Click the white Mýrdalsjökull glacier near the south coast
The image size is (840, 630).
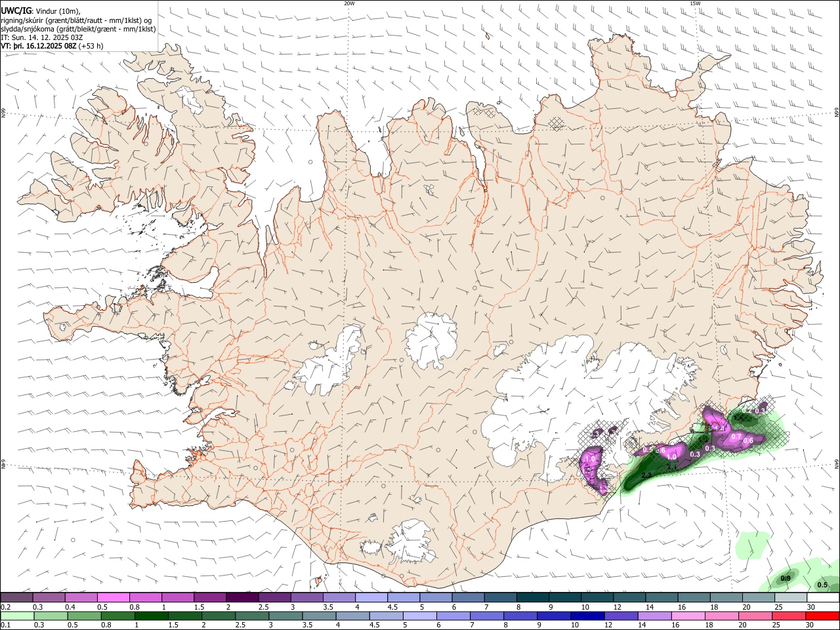click(x=410, y=541)
